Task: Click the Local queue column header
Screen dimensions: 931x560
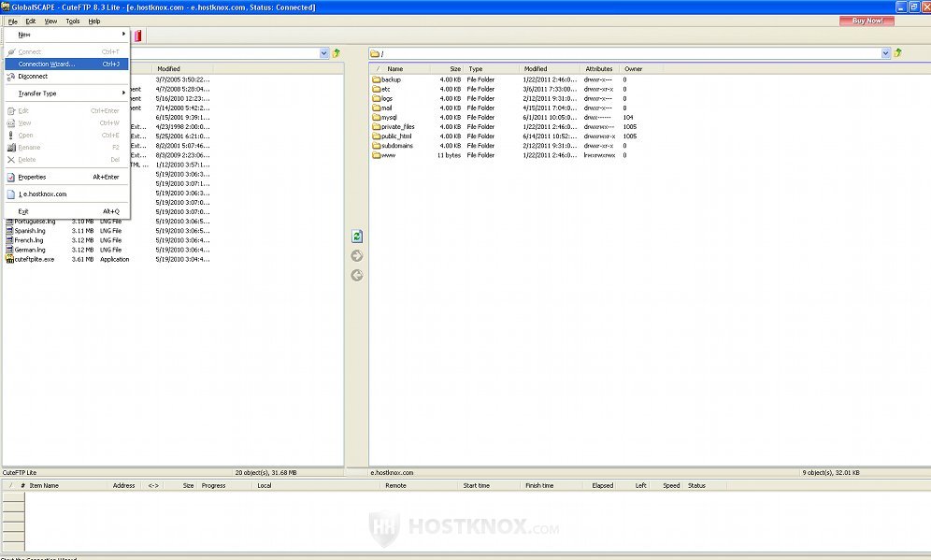Action: pyautogui.click(x=317, y=486)
